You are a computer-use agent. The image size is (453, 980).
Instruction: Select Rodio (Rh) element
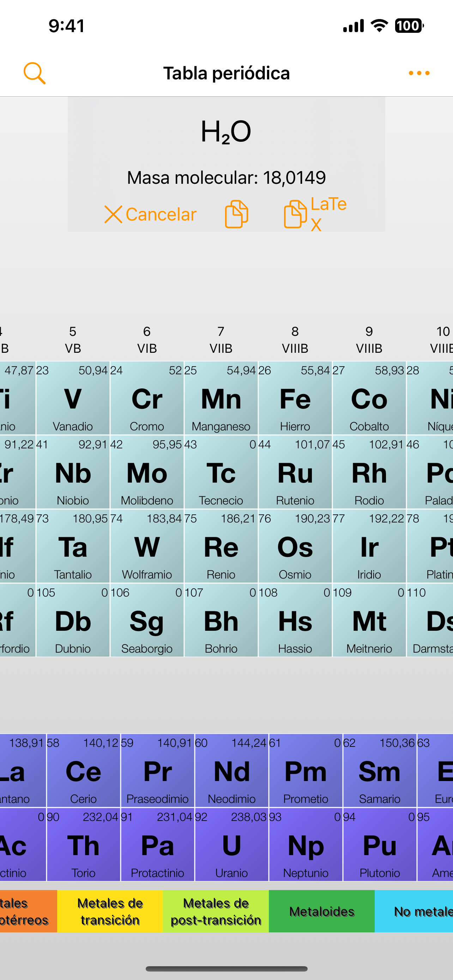369,472
